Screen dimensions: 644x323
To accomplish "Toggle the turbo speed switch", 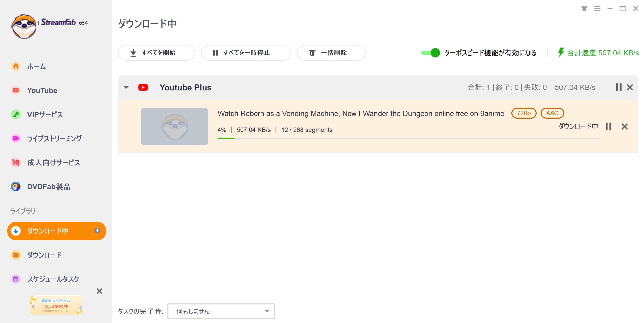I will pyautogui.click(x=430, y=53).
